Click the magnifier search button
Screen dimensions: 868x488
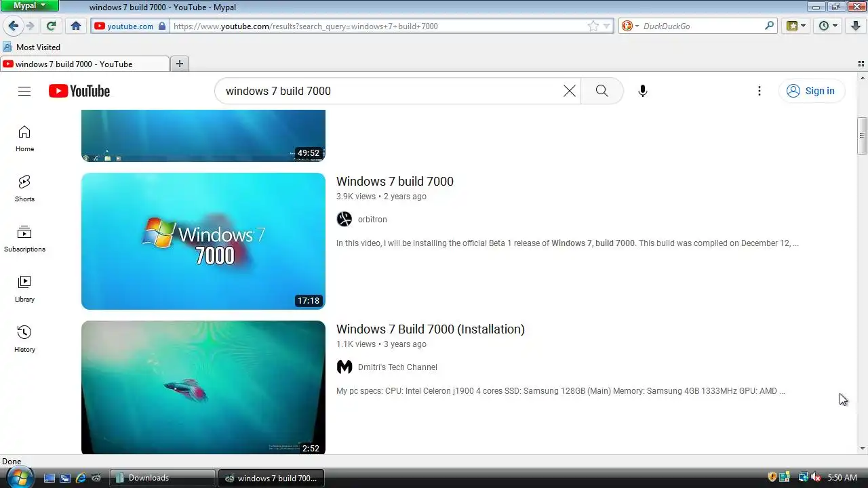pos(601,91)
